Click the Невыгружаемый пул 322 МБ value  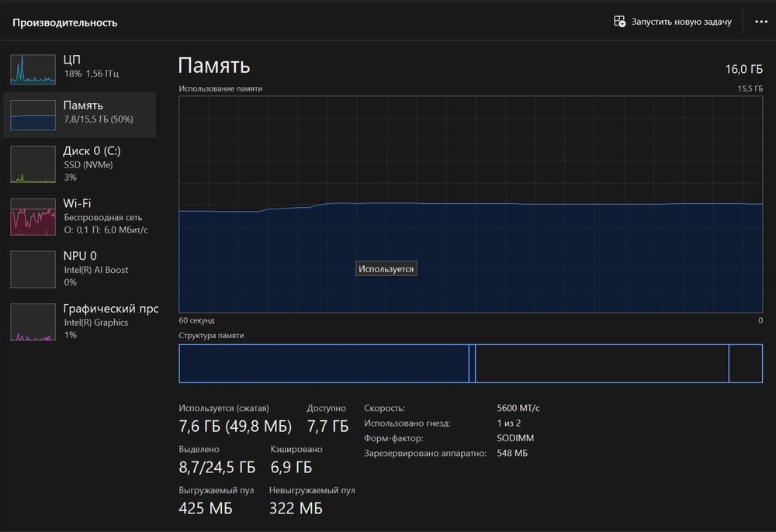coord(296,508)
